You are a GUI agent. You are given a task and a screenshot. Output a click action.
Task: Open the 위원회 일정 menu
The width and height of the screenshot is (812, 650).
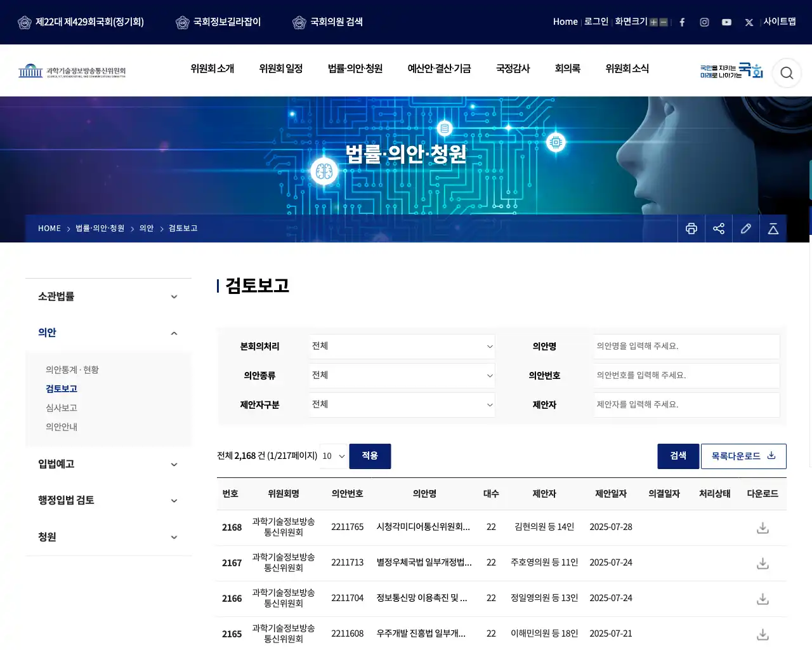click(281, 69)
